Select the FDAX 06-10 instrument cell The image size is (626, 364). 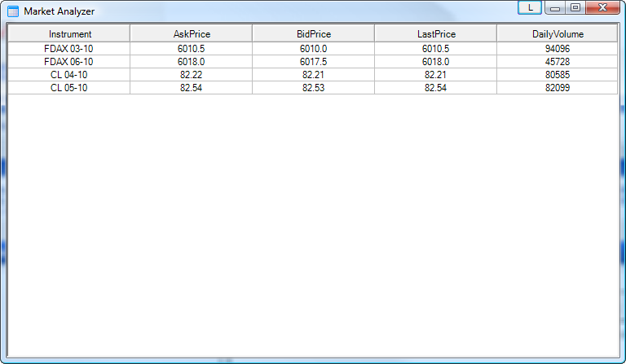68,62
